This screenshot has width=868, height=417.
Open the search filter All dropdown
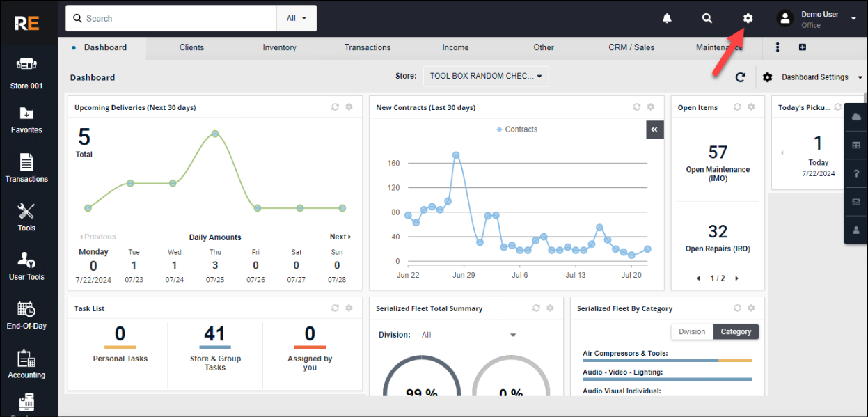coord(297,19)
